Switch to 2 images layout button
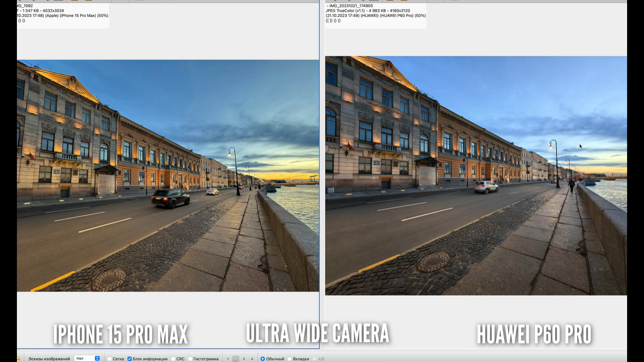Screen dimensions: 644x362 tap(236, 359)
